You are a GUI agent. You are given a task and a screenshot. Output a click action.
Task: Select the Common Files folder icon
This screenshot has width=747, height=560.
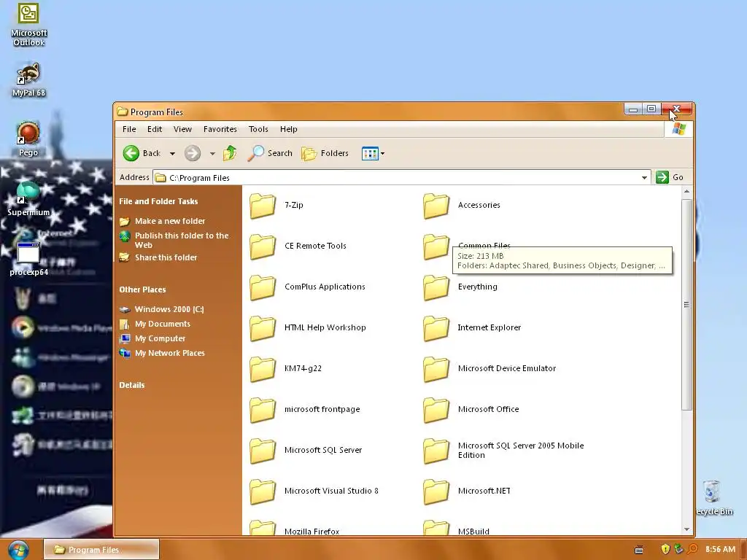[436, 246]
